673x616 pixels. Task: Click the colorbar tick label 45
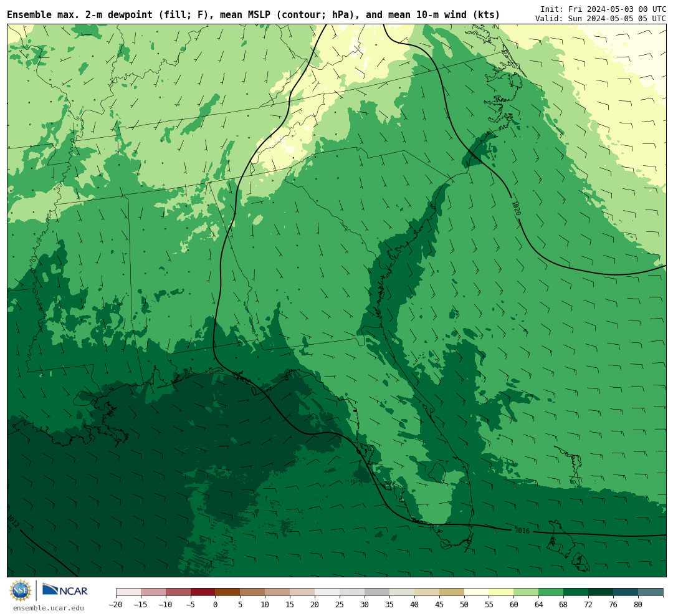coord(439,604)
